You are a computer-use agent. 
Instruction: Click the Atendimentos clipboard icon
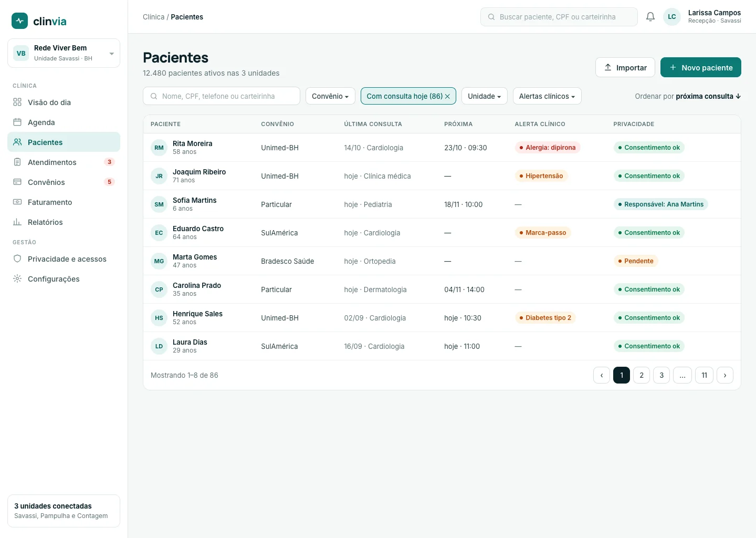click(x=17, y=162)
